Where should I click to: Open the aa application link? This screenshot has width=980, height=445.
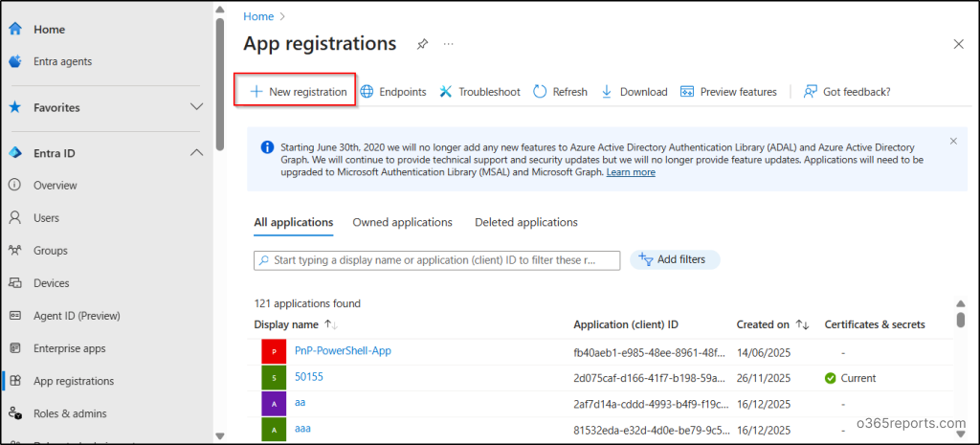[x=300, y=403]
